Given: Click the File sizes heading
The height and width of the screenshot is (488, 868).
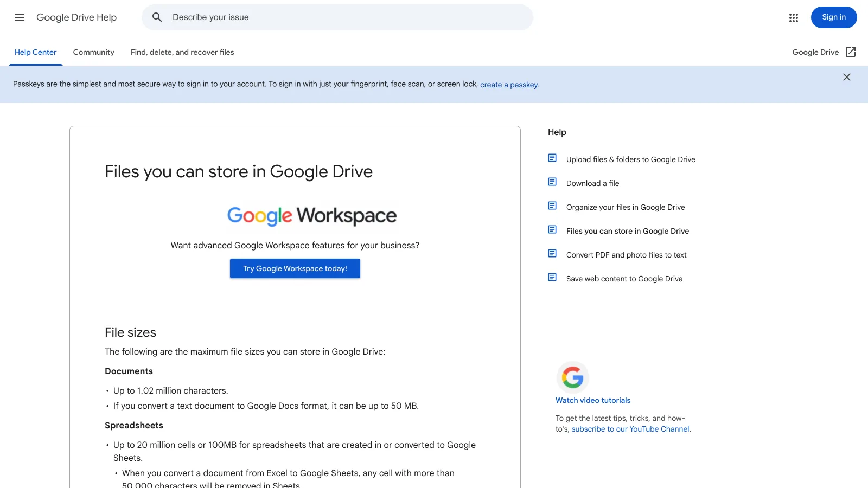Looking at the screenshot, I should coord(130,332).
